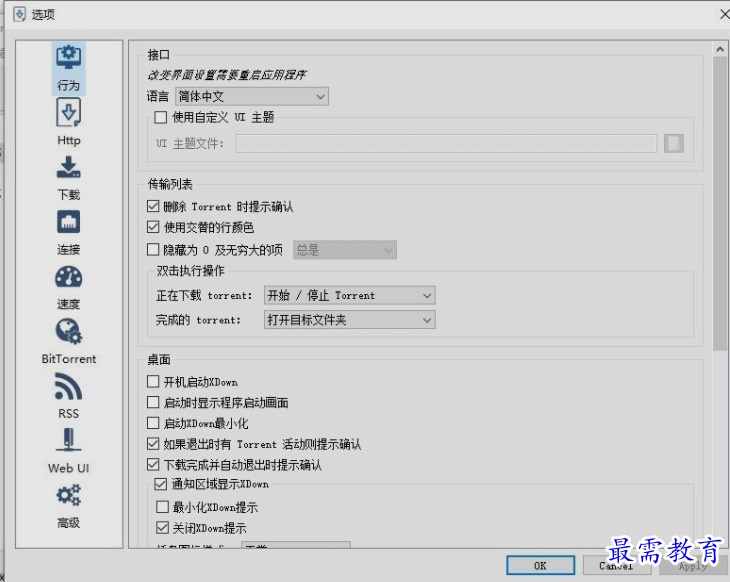This screenshot has width=730, height=582.
Task: Enable 开机启动XDown checkbox
Action: (x=153, y=382)
